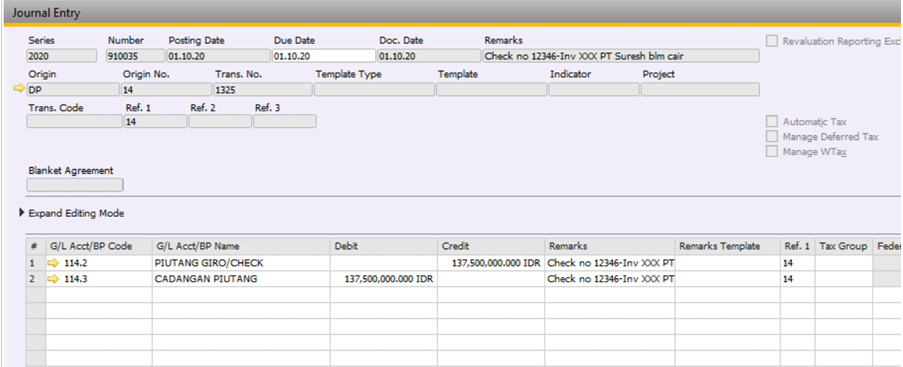Click the header Ref. 1 field
The width and height of the screenshot is (903, 367).
[x=155, y=122]
